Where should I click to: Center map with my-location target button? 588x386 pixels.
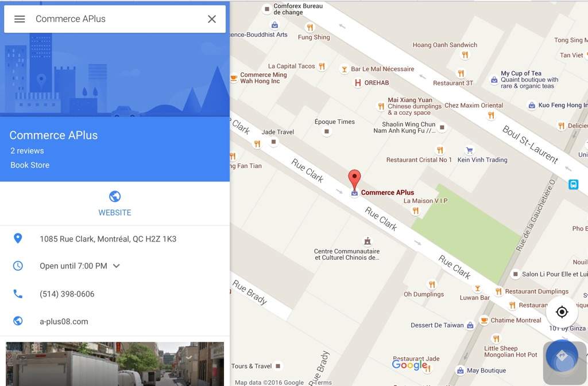coord(562,312)
